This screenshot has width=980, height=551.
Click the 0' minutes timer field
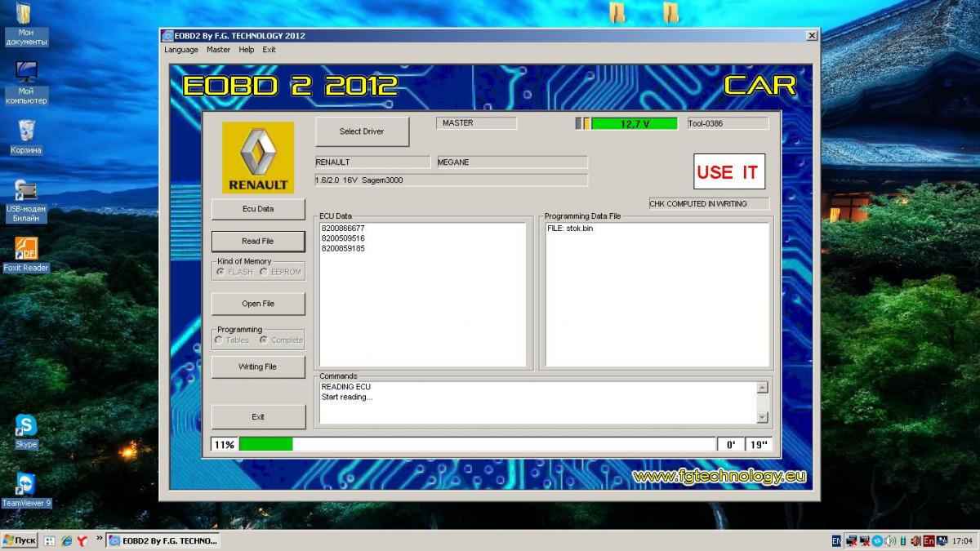tap(730, 445)
